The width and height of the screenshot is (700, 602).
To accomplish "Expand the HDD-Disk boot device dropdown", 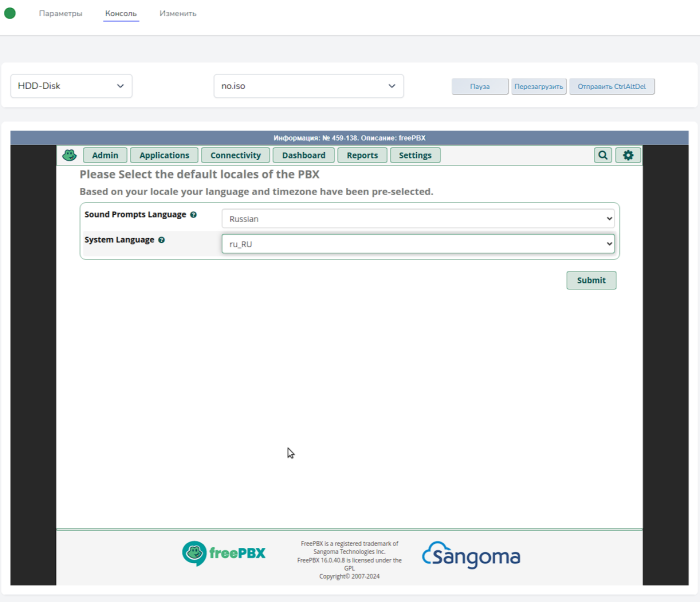I will 71,86.
